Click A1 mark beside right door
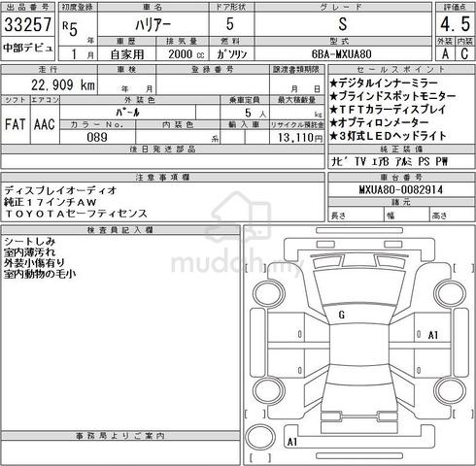The image size is (476, 466). (433, 335)
